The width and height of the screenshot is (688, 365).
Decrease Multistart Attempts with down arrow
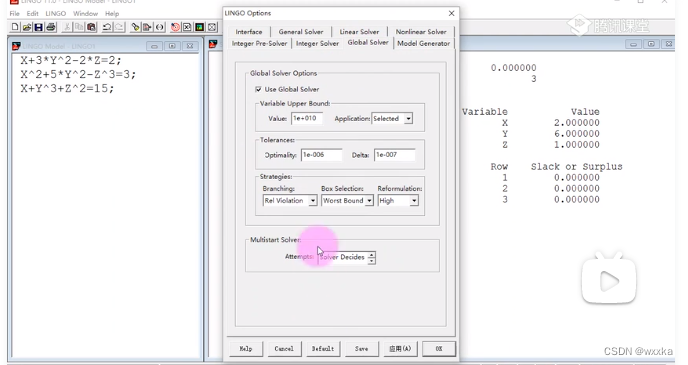pyautogui.click(x=372, y=261)
